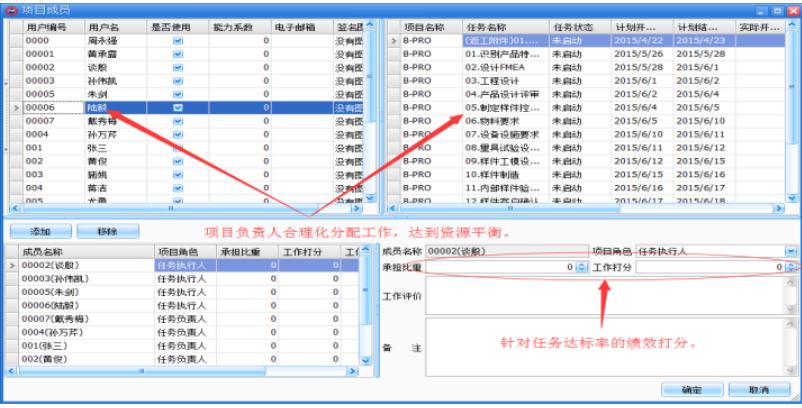Click right arrow of members table horizontal scrollbar
Screen dimensions: 802x408
(353, 371)
